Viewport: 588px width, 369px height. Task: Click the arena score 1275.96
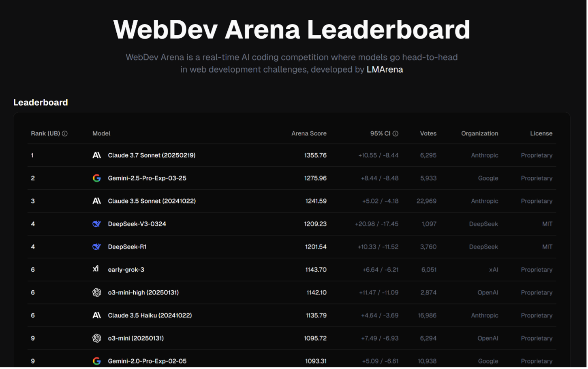point(316,178)
